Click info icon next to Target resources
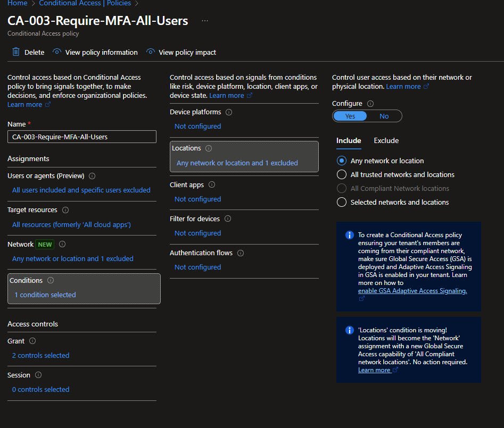The height and width of the screenshot is (428, 504). point(65,210)
